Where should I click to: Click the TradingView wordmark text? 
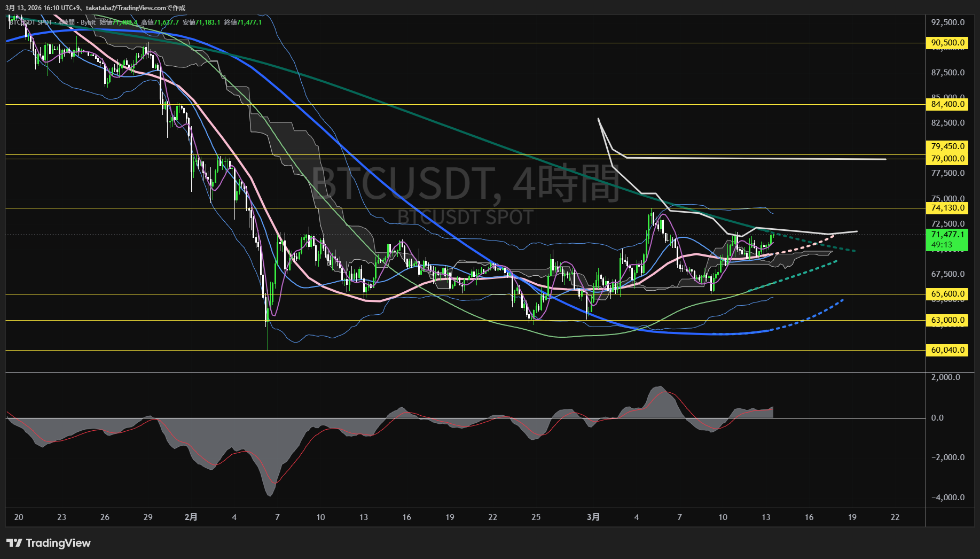coord(58,543)
